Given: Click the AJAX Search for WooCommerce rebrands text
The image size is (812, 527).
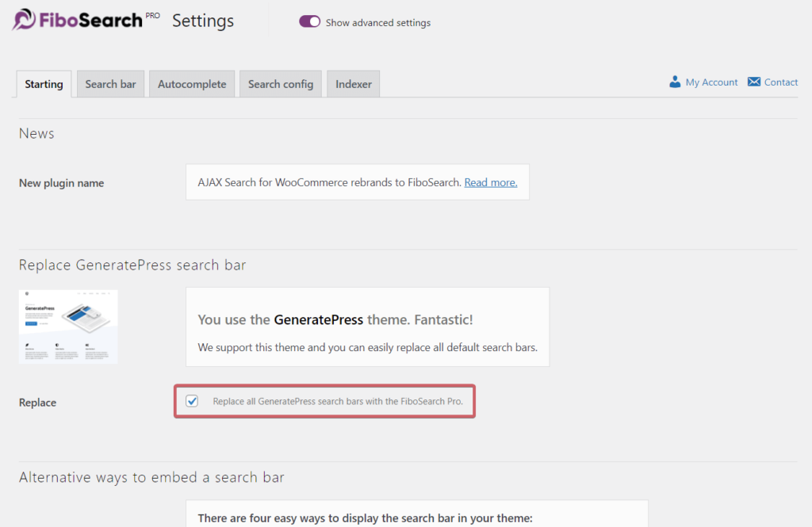Looking at the screenshot, I should click(329, 182).
